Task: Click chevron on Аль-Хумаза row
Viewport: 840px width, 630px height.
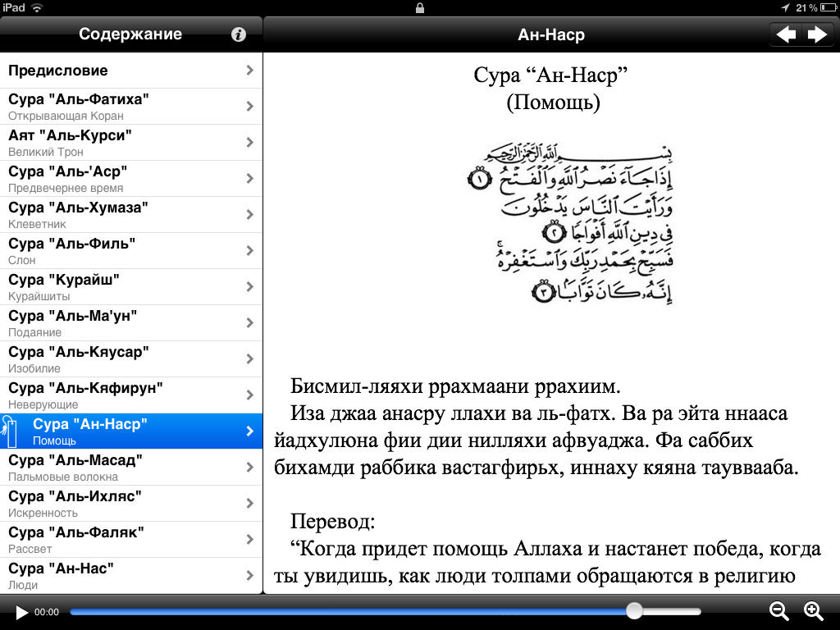Action: 249,215
